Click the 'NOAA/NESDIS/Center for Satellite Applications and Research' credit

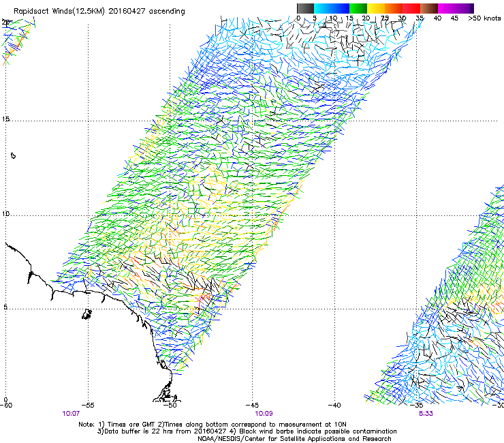(x=294, y=439)
